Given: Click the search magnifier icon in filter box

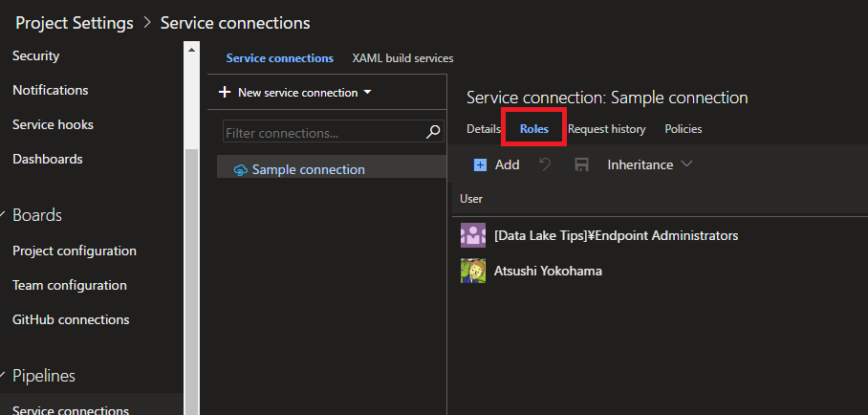Looking at the screenshot, I should click(433, 132).
